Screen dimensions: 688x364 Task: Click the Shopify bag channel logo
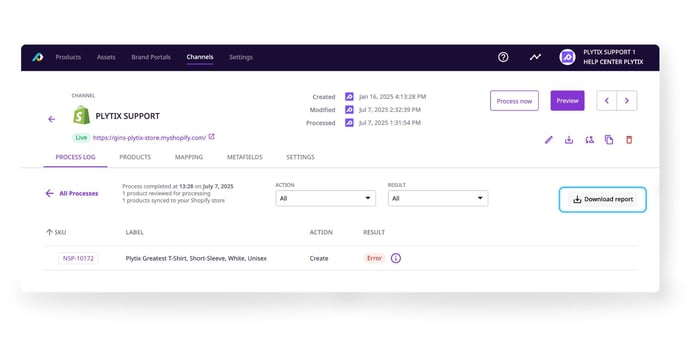(81, 115)
